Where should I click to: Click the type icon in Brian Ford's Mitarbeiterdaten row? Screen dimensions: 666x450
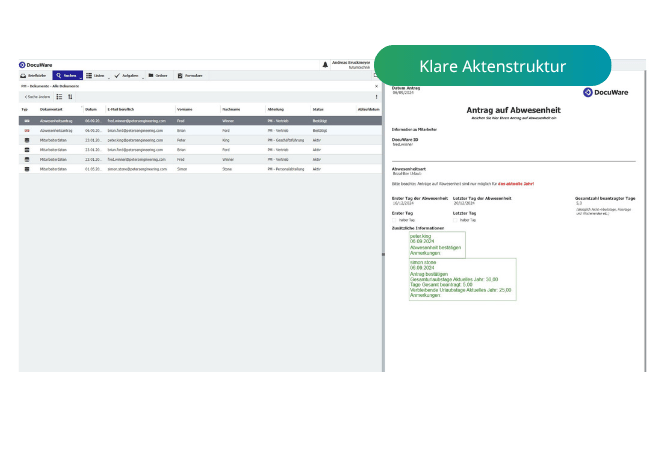pyautogui.click(x=27, y=150)
